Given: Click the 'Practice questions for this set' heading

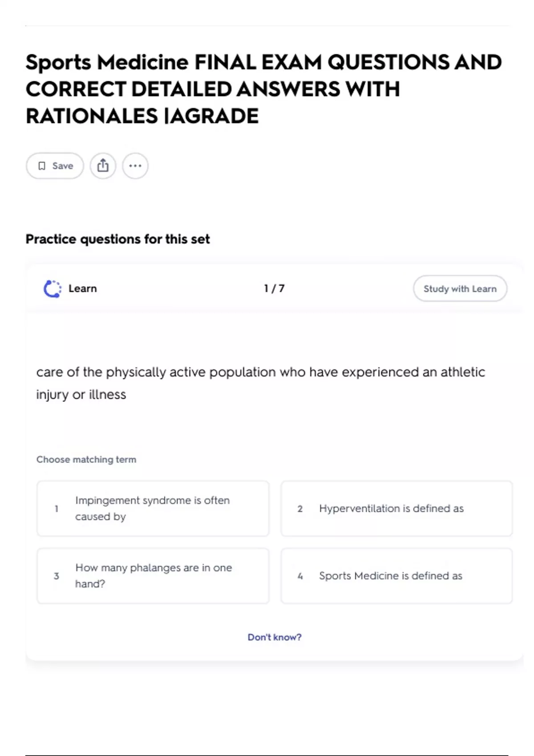Looking at the screenshot, I should (x=117, y=239).
